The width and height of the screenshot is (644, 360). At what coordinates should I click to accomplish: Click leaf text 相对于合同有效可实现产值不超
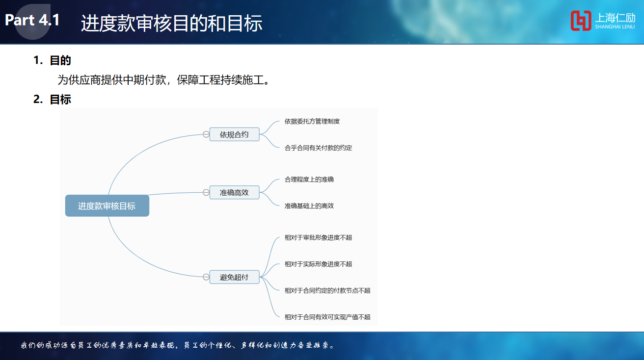(x=327, y=317)
